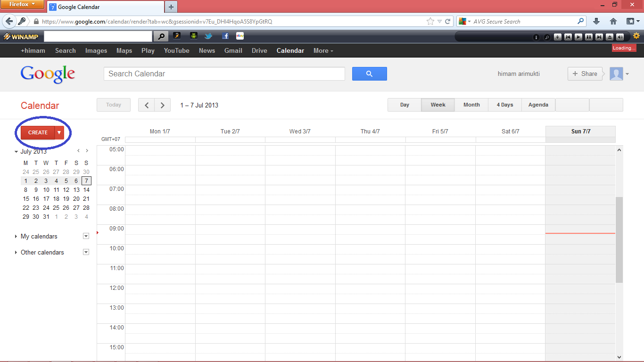Open the Winamp playlist up-down arrows button
Image resolution: width=644 pixels, height=362 pixels.
tap(558, 37)
